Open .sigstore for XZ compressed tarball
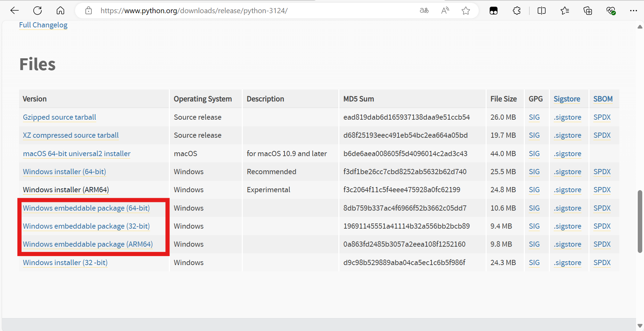This screenshot has width=644, height=331. tap(568, 135)
